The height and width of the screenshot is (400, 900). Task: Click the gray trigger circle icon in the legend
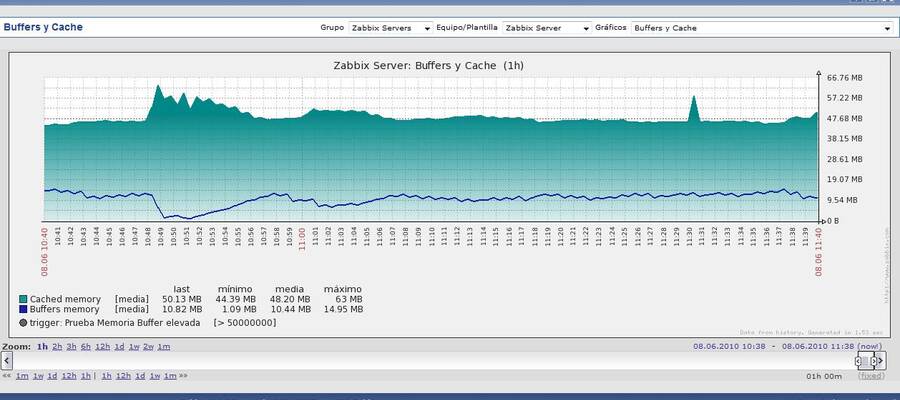[x=22, y=323]
